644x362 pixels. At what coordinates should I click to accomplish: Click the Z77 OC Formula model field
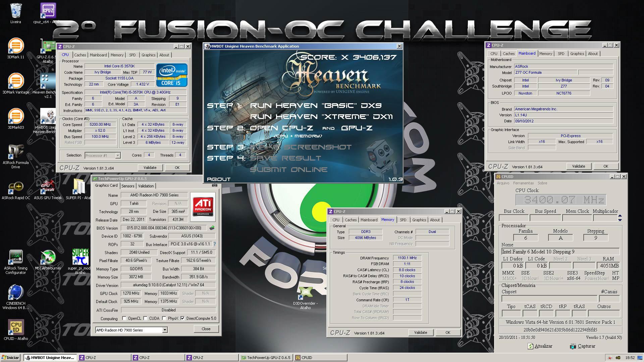click(x=545, y=72)
